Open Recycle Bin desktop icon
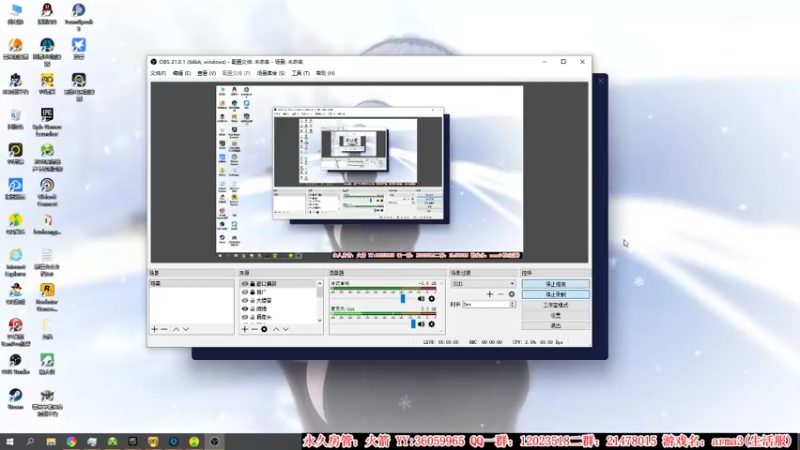Image resolution: width=800 pixels, height=450 pixels. point(15,119)
